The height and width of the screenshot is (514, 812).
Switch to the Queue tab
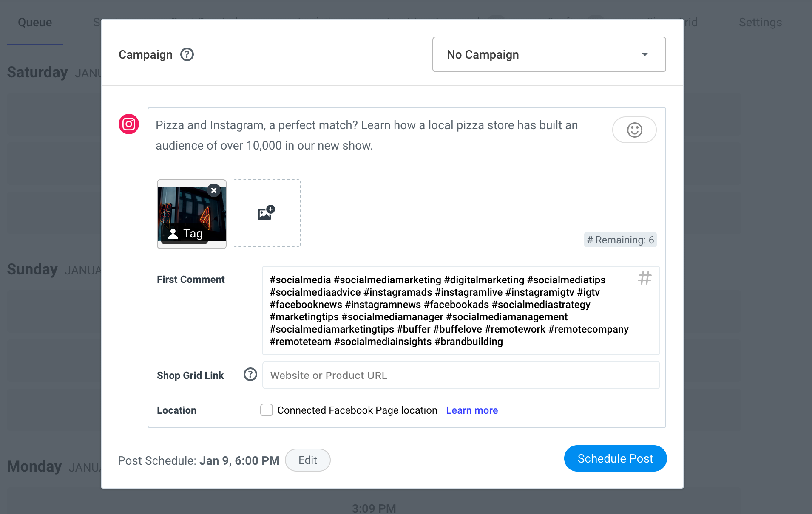(35, 23)
